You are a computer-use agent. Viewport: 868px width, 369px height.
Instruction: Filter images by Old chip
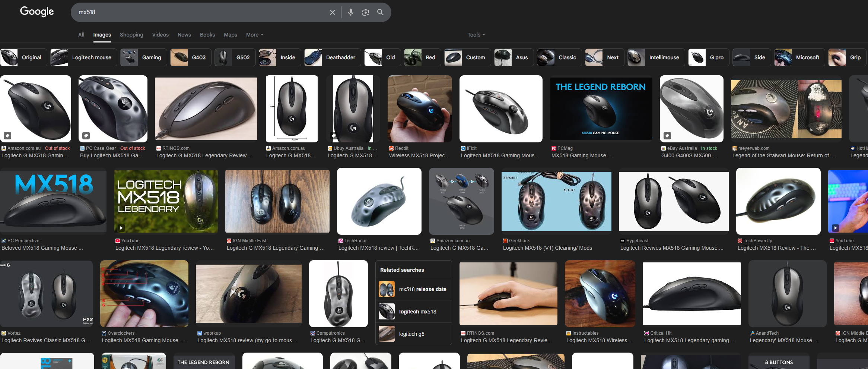pos(382,57)
